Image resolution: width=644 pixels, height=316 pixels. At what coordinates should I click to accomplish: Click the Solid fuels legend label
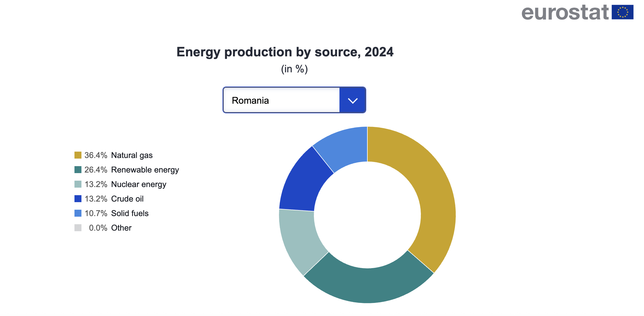point(130,213)
